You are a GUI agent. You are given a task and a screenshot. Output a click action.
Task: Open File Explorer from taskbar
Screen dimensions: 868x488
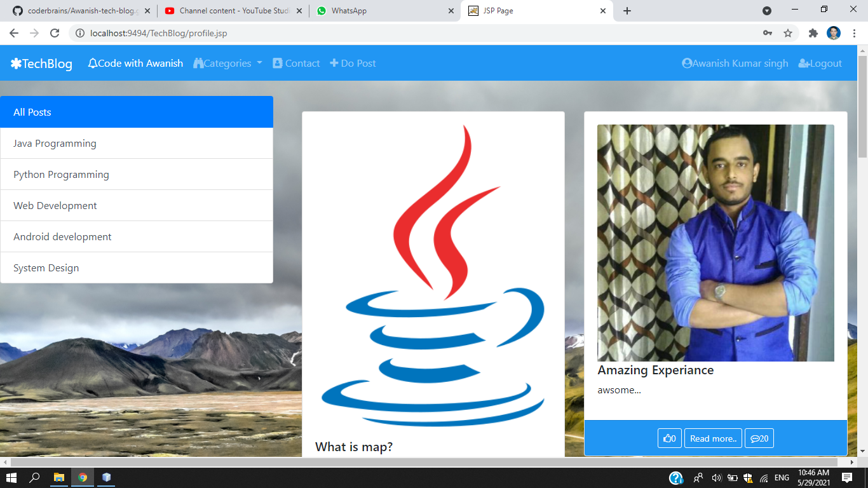(59, 477)
